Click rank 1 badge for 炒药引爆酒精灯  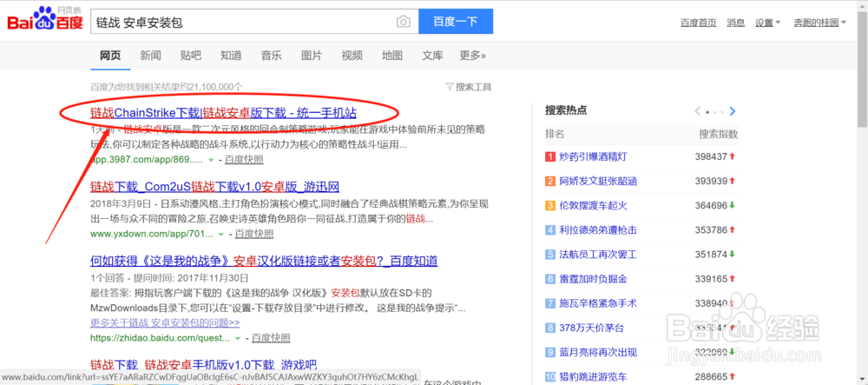[x=550, y=156]
